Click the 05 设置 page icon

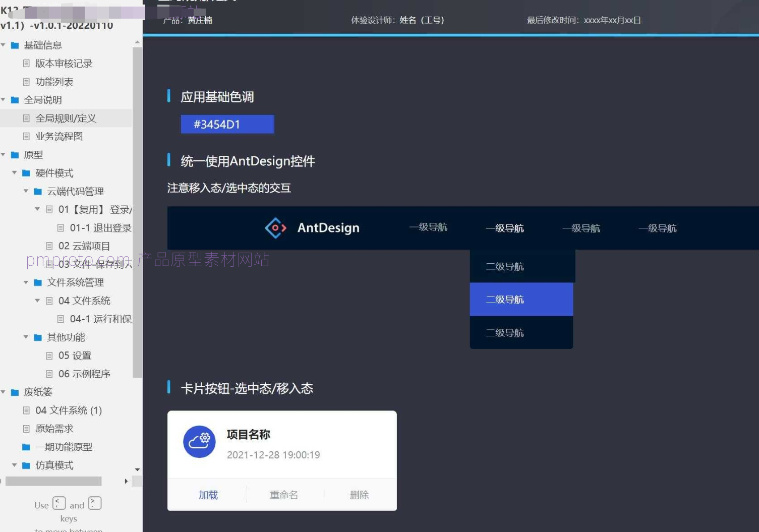49,356
